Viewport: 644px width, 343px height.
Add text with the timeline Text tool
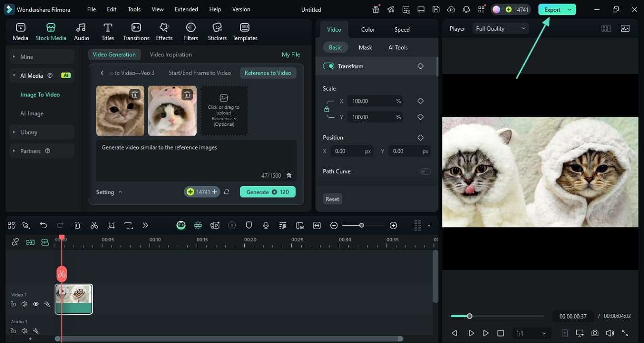(128, 225)
